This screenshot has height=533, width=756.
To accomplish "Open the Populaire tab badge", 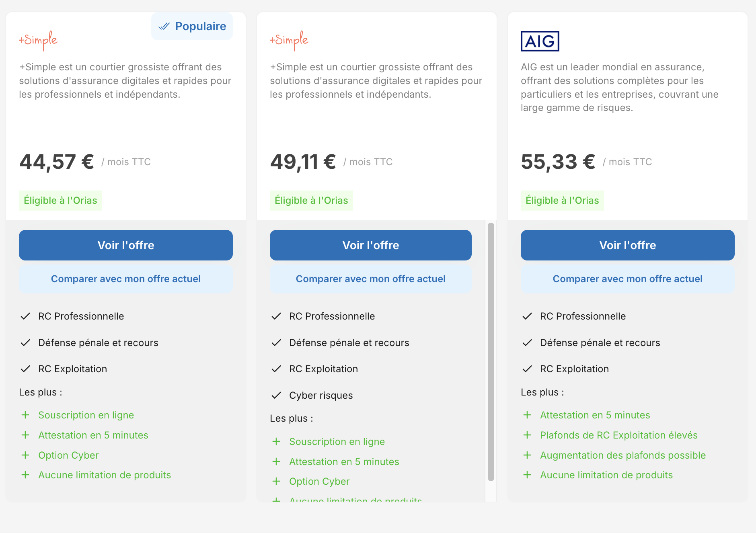I will coord(192,26).
